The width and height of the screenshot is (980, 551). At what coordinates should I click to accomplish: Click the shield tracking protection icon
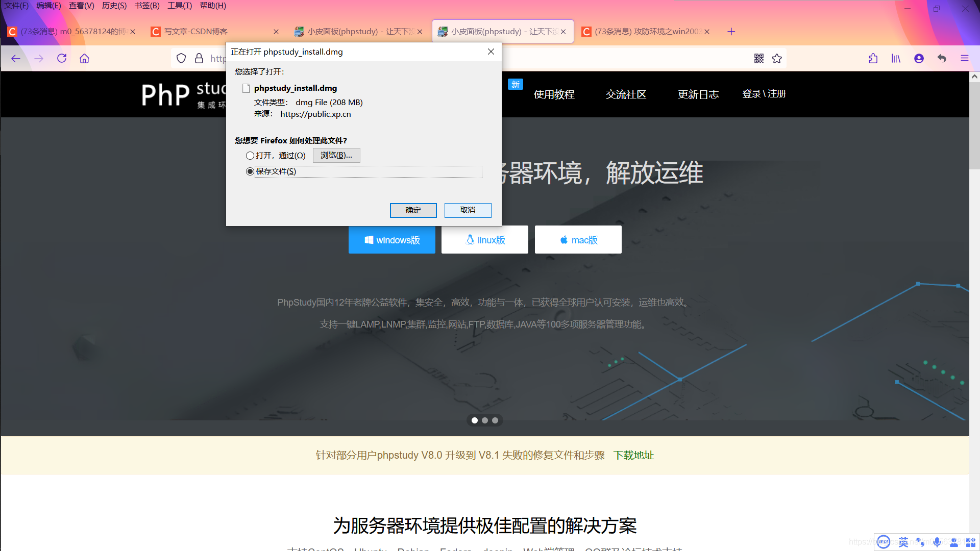click(181, 59)
